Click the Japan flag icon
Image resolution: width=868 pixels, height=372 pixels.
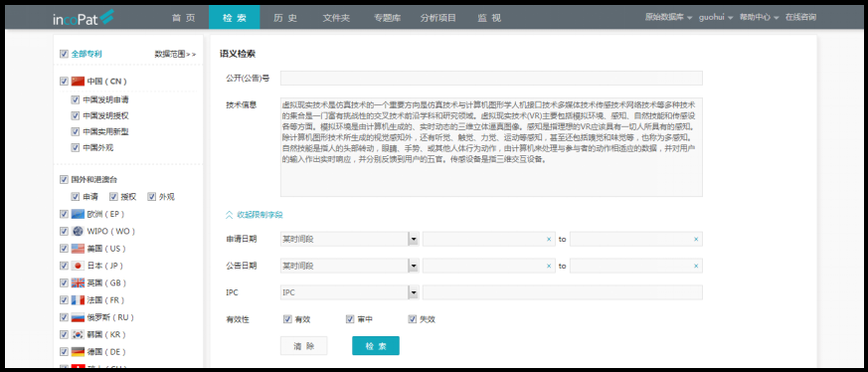[78, 266]
